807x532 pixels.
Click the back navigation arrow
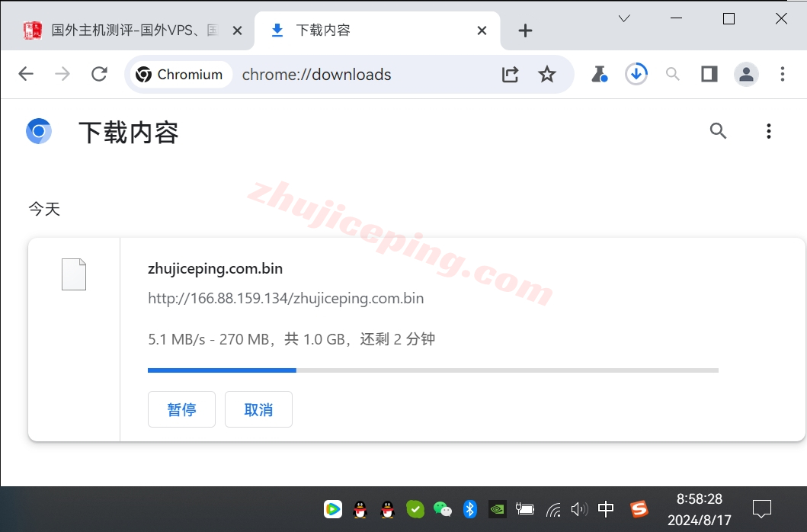point(26,74)
